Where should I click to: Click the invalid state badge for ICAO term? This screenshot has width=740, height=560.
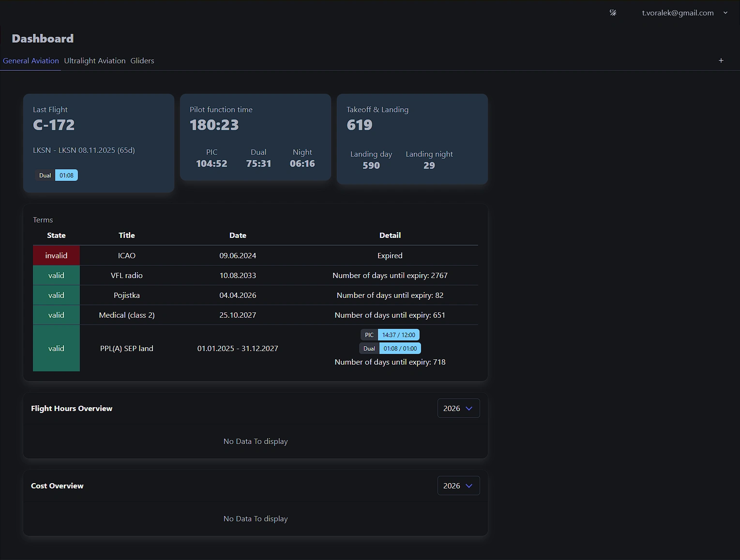coord(56,255)
